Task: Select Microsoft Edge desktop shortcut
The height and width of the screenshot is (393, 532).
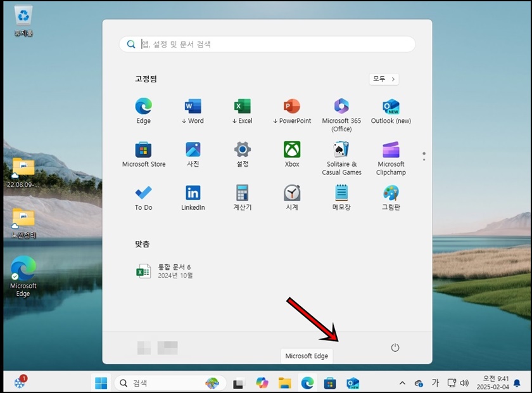Action: (x=23, y=276)
